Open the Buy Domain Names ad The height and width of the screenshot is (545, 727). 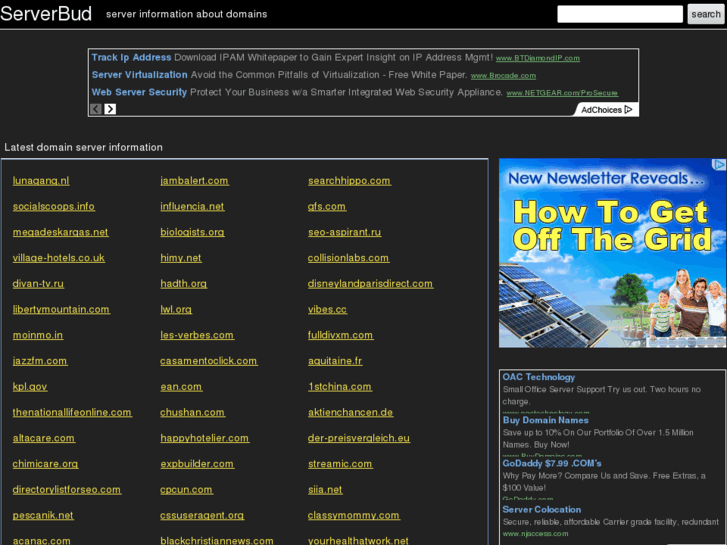coord(546,420)
